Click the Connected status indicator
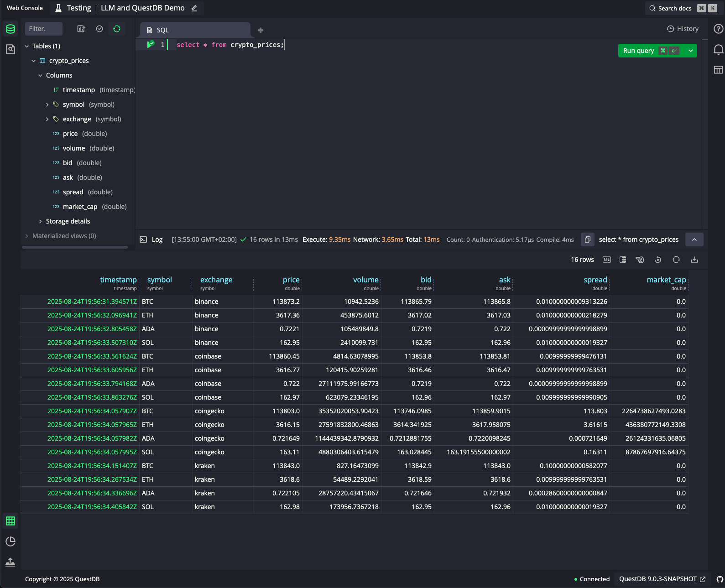725x588 pixels. [592, 579]
